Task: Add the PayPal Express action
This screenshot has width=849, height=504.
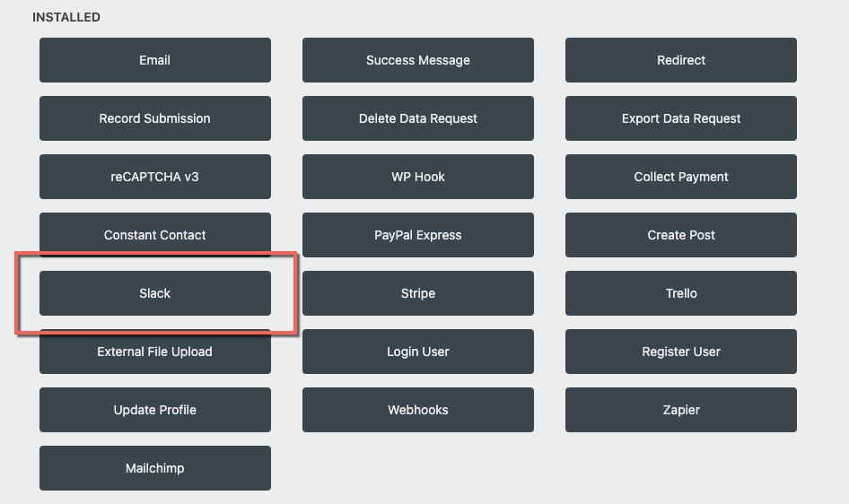Action: (417, 235)
